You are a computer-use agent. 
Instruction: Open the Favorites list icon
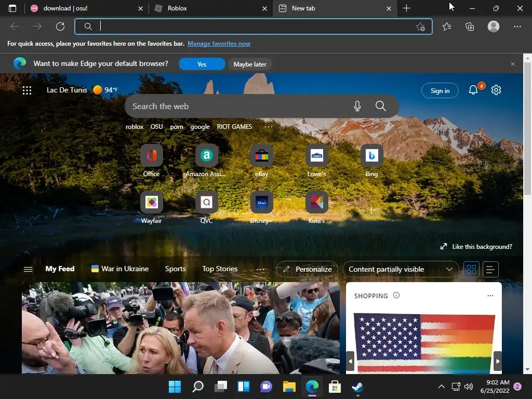pos(447,26)
